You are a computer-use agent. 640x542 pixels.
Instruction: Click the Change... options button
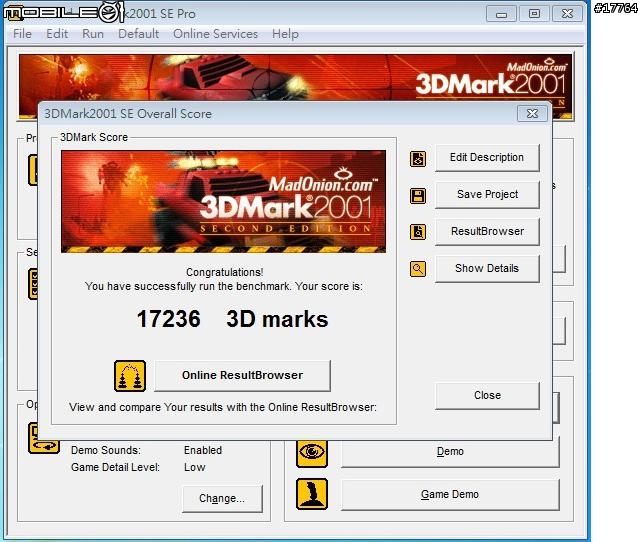(222, 499)
